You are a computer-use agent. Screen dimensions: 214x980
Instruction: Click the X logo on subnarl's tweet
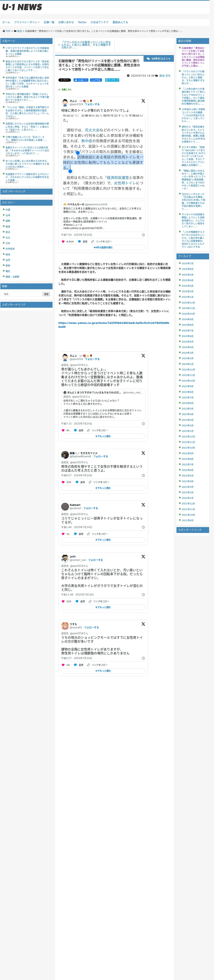pyautogui.click(x=143, y=505)
